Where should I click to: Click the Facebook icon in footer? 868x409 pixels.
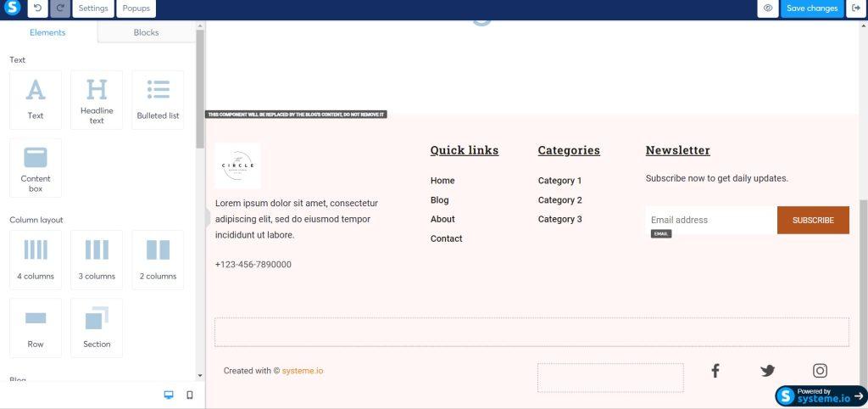715,371
